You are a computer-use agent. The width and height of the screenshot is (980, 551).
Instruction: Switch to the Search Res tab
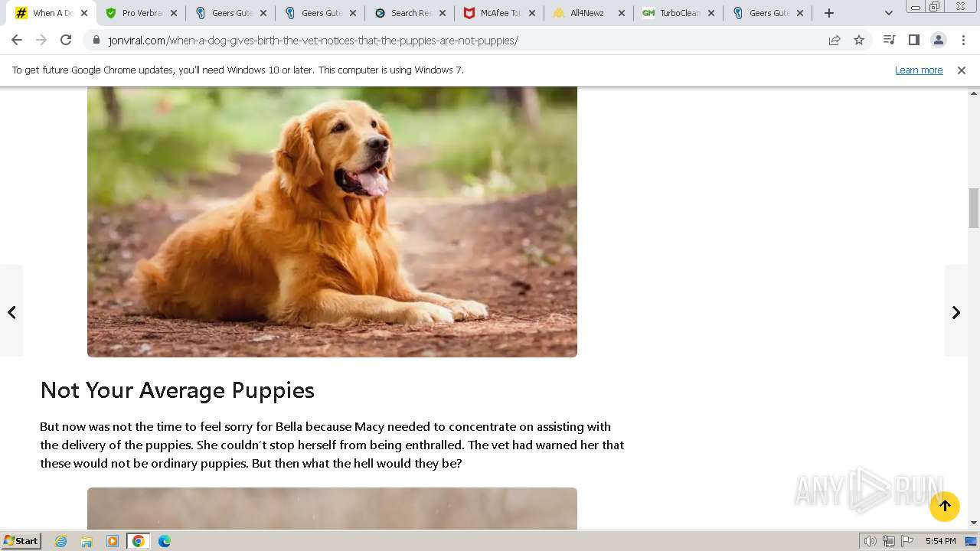pos(410,13)
